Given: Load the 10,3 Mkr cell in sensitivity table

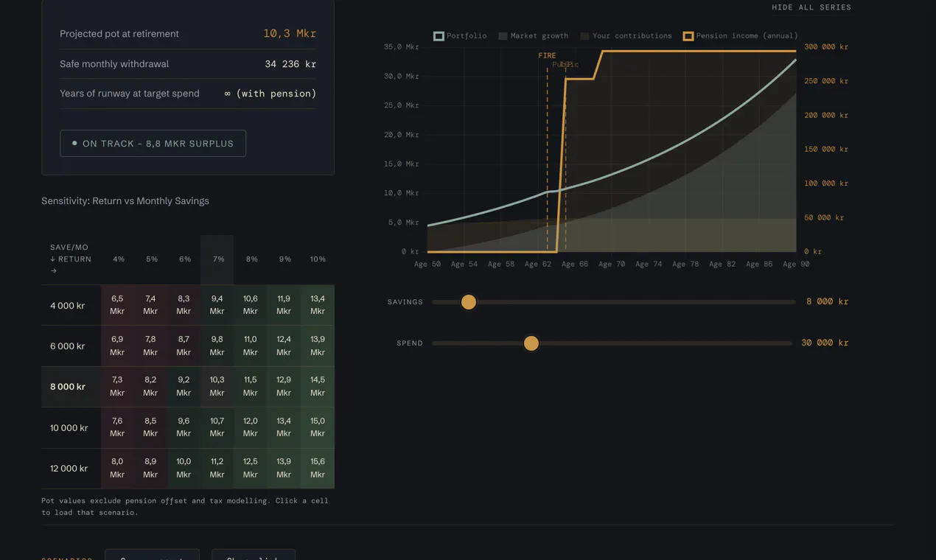Looking at the screenshot, I should point(217,386).
